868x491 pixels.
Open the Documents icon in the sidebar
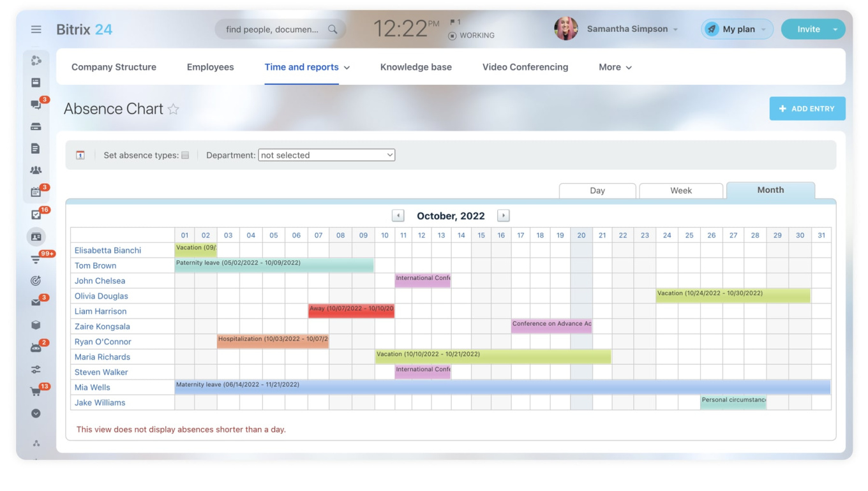(x=36, y=148)
